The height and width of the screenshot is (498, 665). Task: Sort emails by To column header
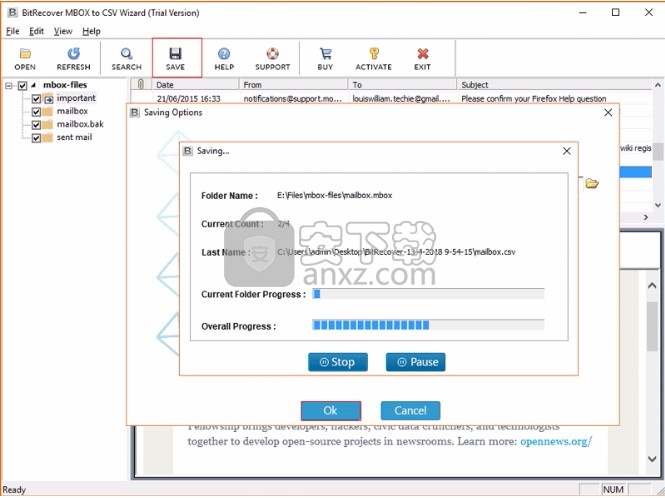402,84
